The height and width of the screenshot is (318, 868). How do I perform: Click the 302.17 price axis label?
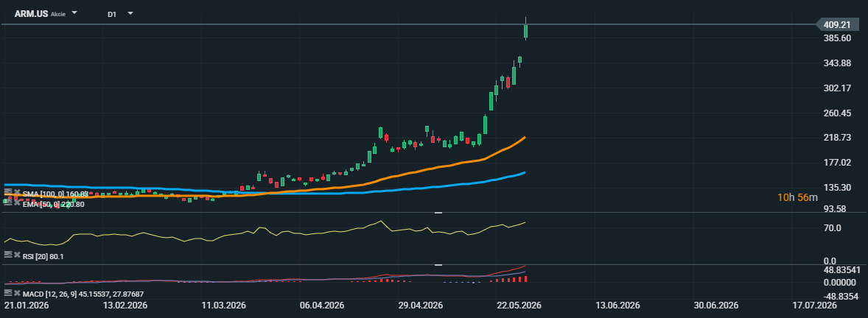point(838,88)
